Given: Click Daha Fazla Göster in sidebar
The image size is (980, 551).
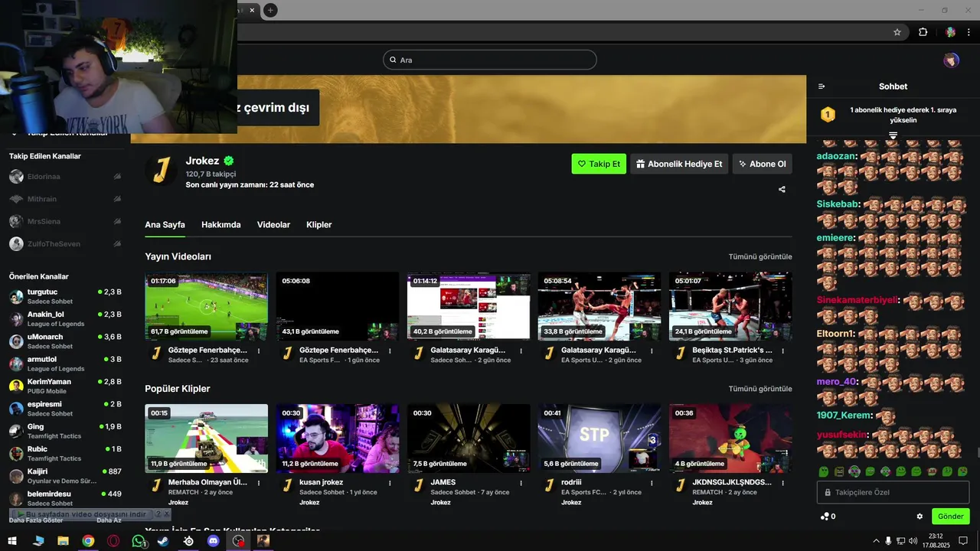Looking at the screenshot, I should coord(36,520).
